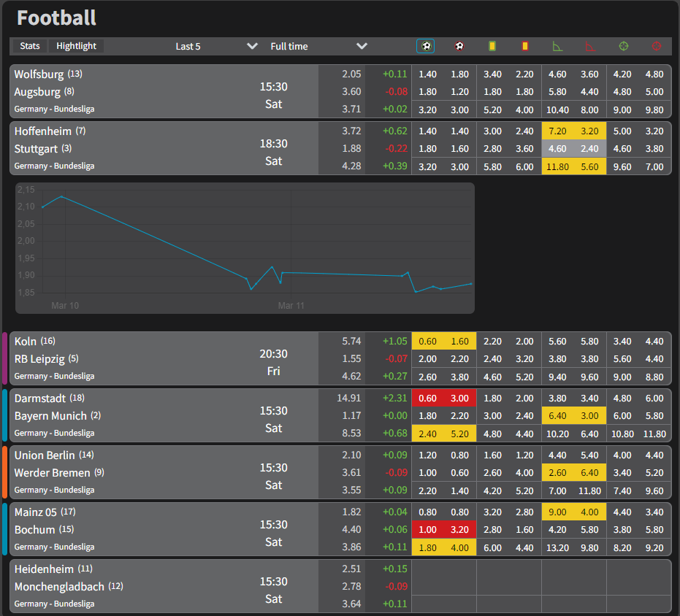Image resolution: width=680 pixels, height=616 pixels.
Task: Click Wolfsburg home odds 2.05
Action: tap(351, 74)
